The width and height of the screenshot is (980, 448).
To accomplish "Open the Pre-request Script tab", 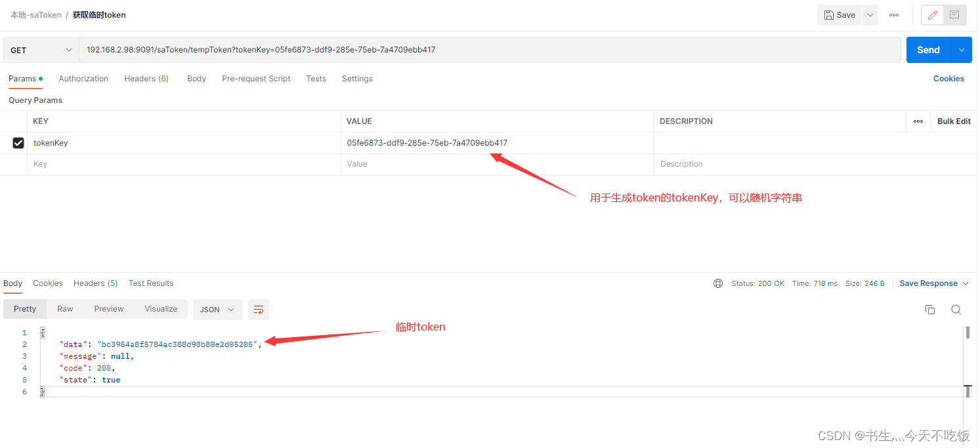I will [256, 79].
